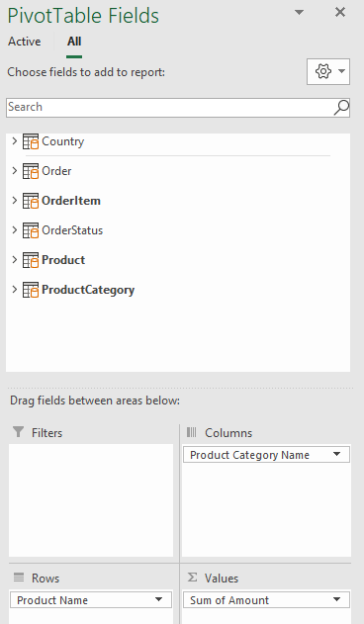Open Product Category Name field dropdown
The height and width of the screenshot is (624, 364).
(336, 454)
